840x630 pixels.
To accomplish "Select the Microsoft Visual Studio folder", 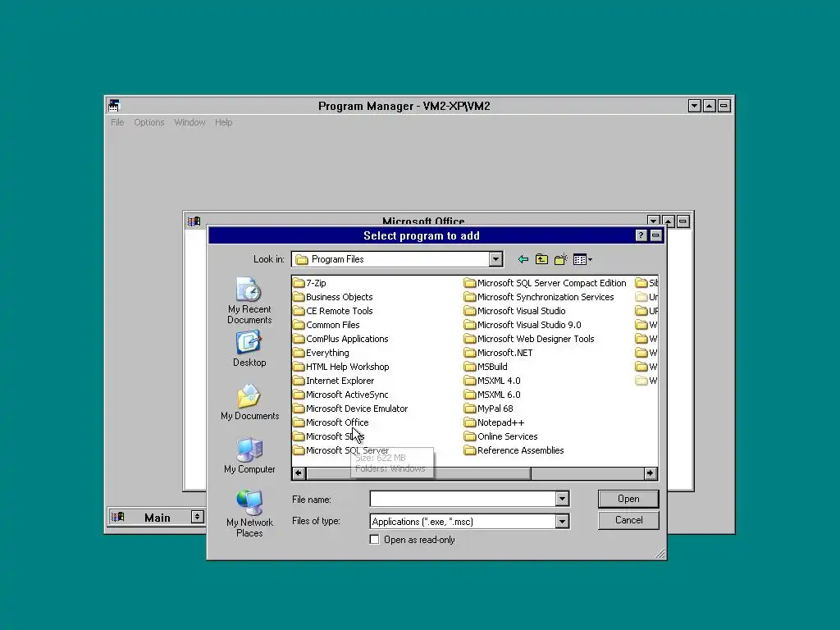I will 515,311.
